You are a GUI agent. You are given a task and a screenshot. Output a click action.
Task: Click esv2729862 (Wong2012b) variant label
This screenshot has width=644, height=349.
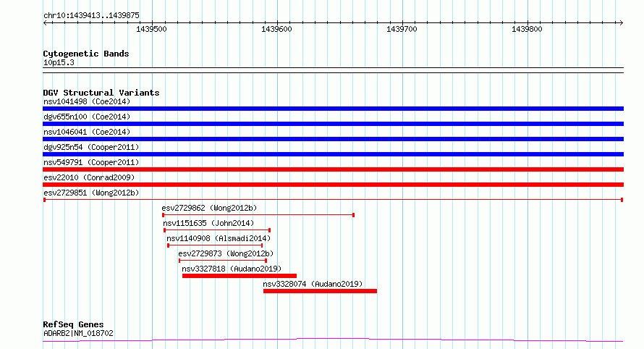coord(209,208)
